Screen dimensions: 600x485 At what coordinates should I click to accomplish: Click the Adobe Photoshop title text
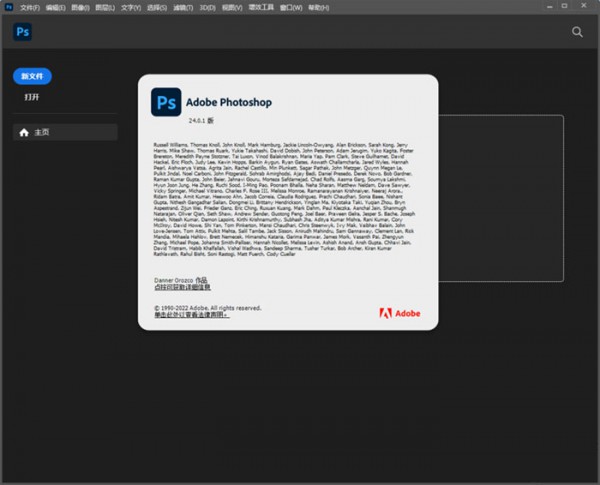[229, 102]
